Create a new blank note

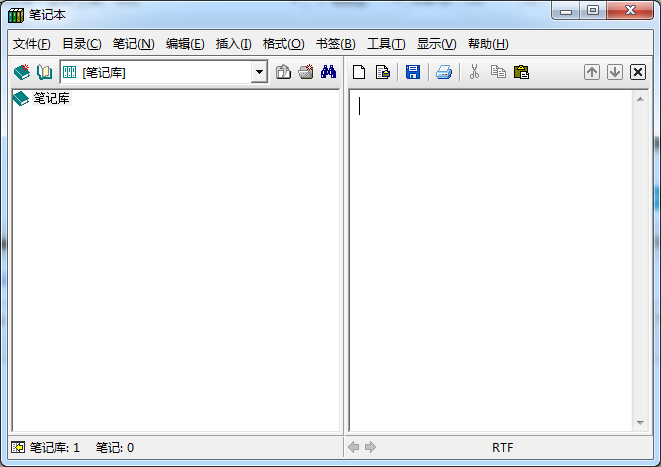(358, 72)
